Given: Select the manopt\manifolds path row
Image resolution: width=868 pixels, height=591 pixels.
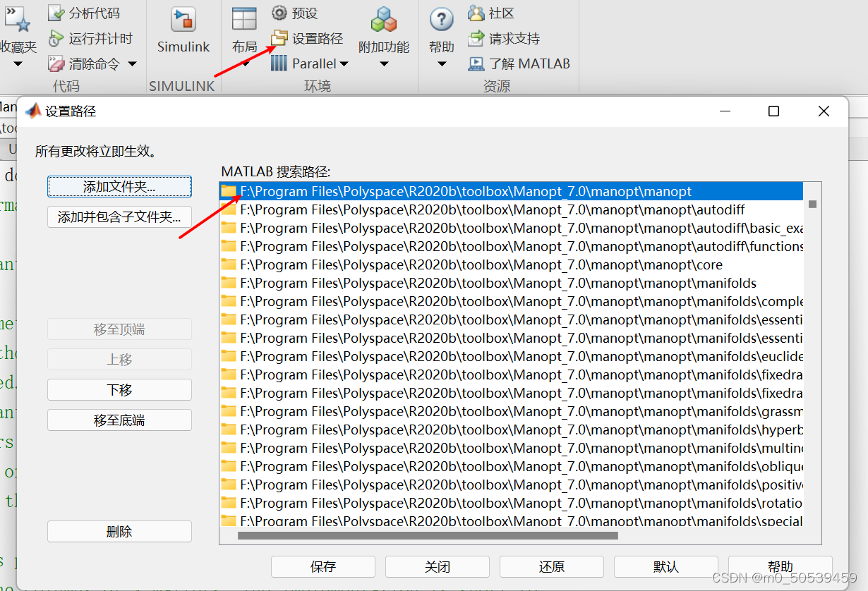Looking at the screenshot, I should pos(512,283).
